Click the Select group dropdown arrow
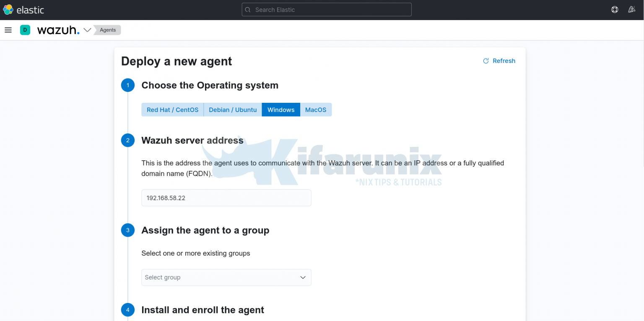This screenshot has height=321, width=644. pos(302,277)
